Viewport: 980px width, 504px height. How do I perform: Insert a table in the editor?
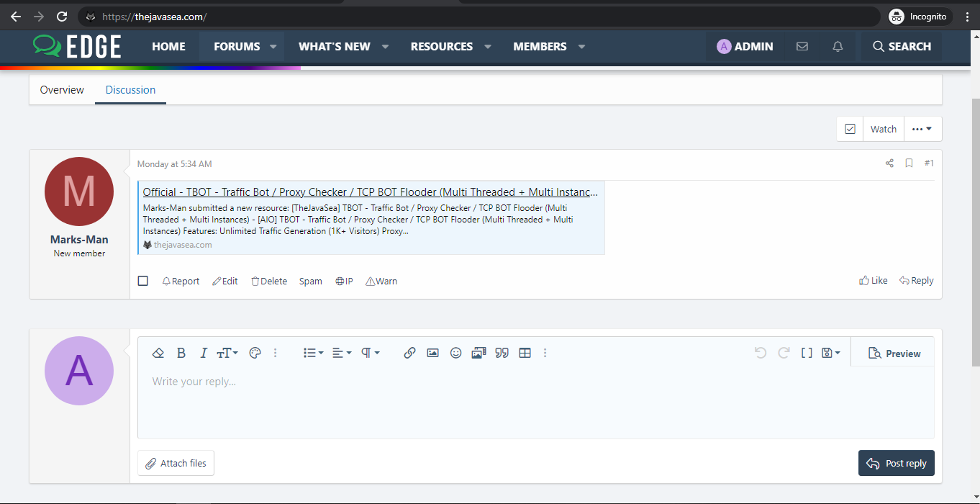[525, 353]
